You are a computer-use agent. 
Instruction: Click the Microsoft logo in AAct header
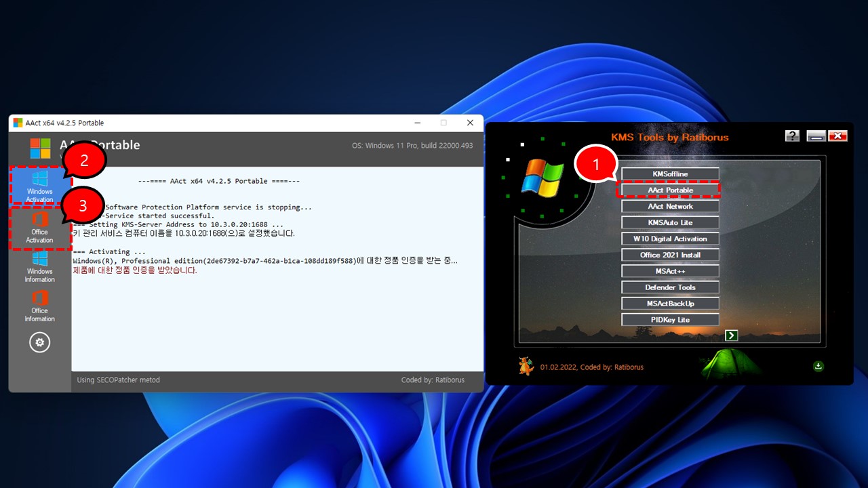click(x=40, y=148)
